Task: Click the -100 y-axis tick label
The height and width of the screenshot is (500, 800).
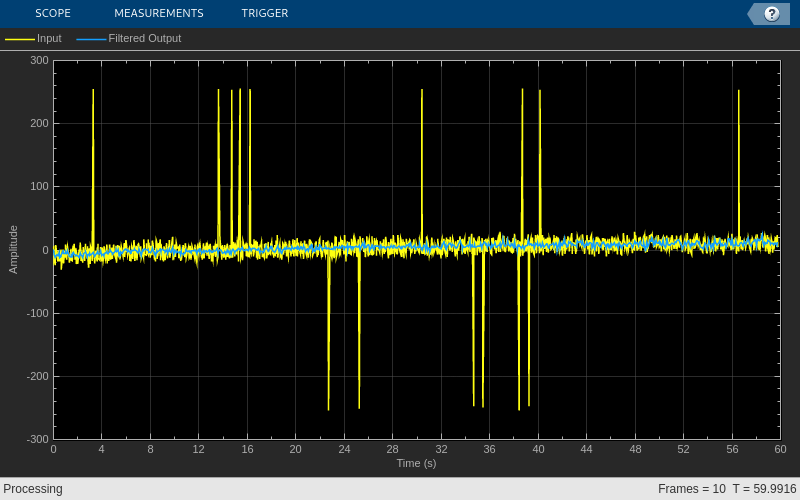Action: point(37,313)
